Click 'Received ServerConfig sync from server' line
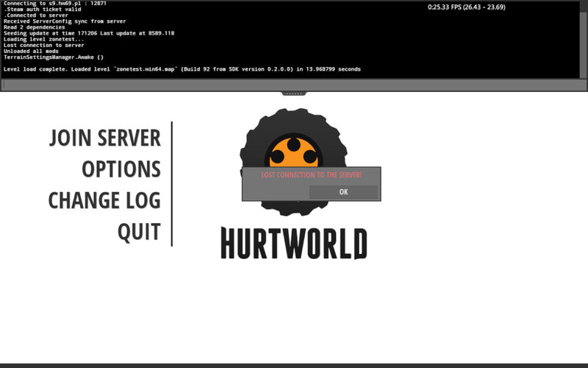 65,21
